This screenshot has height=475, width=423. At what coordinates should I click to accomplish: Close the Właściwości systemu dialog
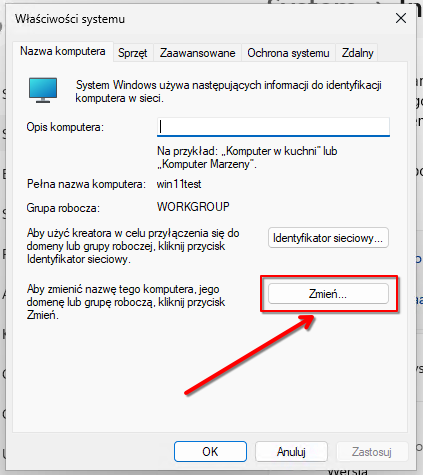tap(401, 18)
